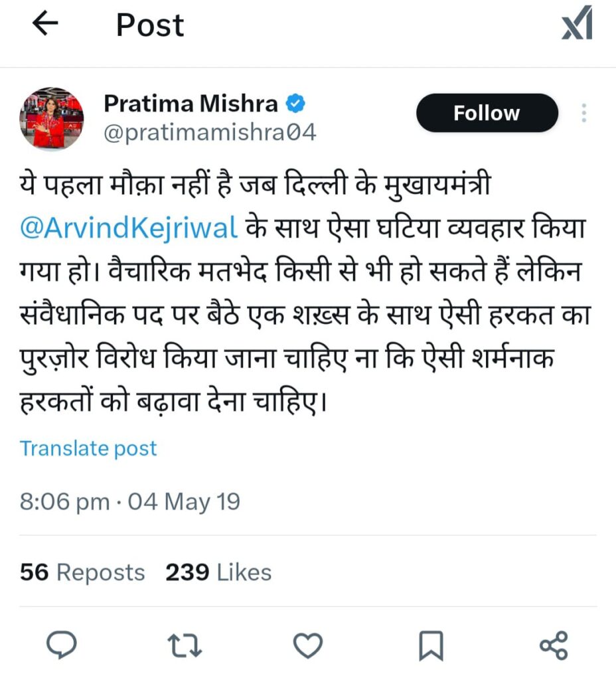The image size is (616, 680).
Task: Reply with the comment bubble icon
Action: tap(62, 645)
